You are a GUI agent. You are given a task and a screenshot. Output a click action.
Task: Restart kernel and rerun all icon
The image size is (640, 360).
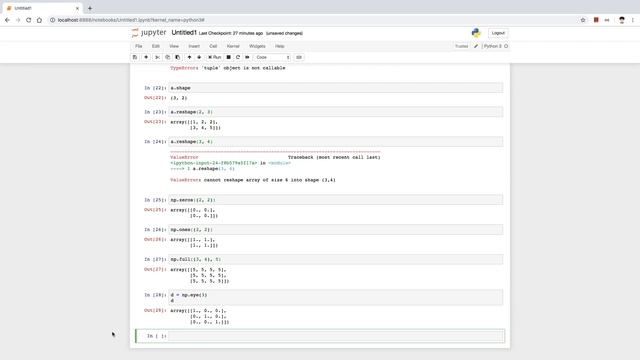point(247,57)
